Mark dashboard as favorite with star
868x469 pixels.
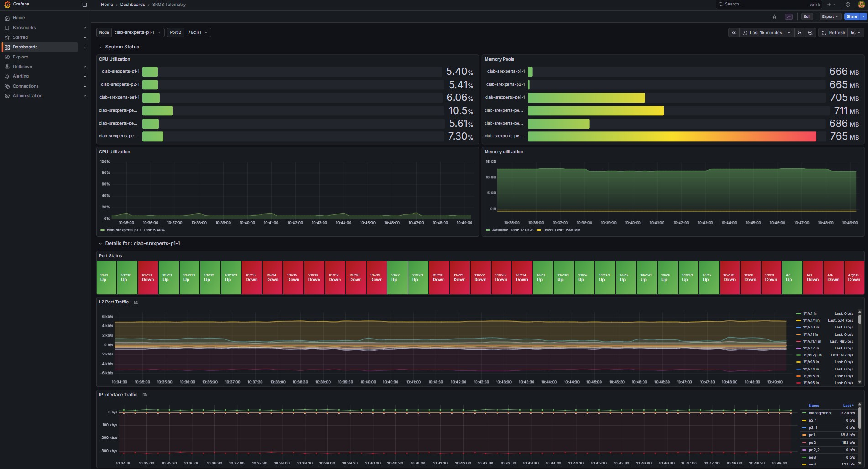(x=774, y=16)
